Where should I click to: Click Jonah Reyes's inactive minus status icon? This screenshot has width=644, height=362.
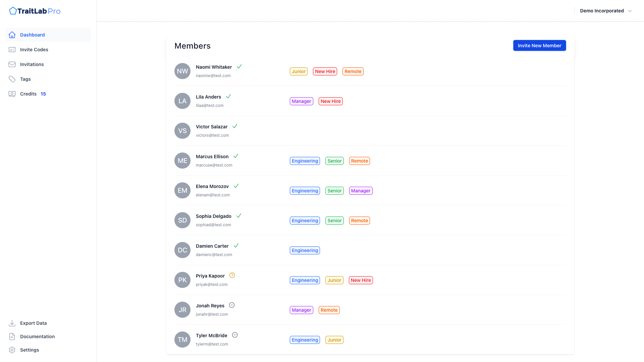click(x=232, y=305)
